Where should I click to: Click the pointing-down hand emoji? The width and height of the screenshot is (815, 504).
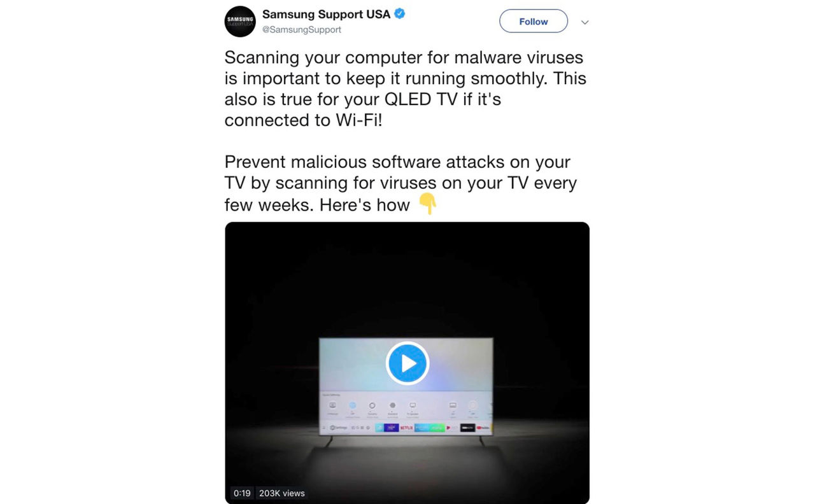click(x=428, y=204)
